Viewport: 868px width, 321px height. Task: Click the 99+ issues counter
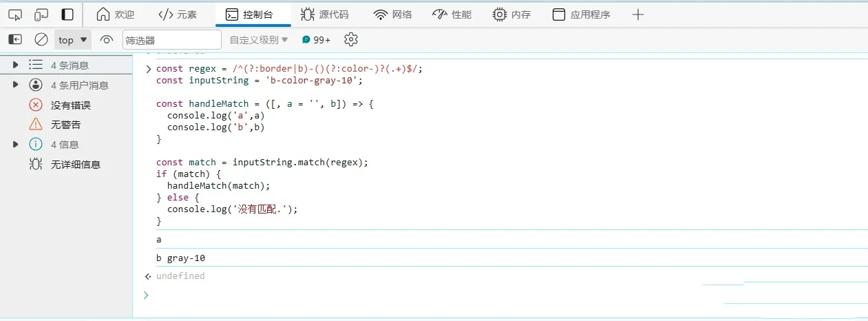(x=316, y=40)
